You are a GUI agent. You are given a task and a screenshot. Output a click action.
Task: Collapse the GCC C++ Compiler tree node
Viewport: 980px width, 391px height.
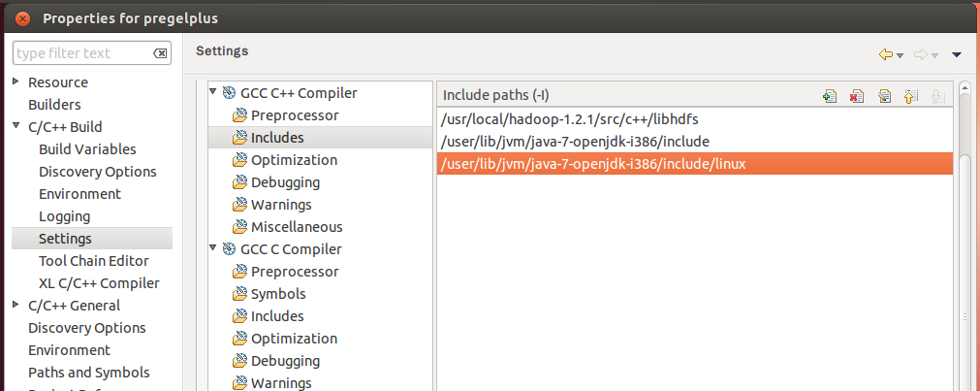[x=213, y=92]
